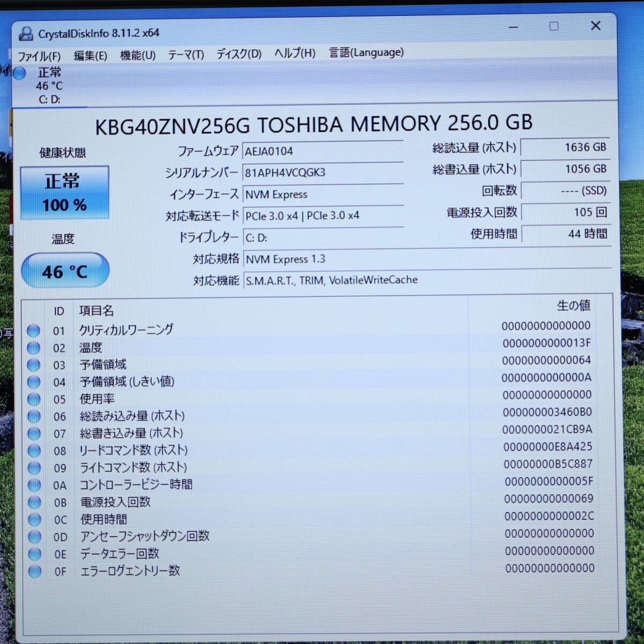
Task: Open the ディスク(D) menu
Action: [x=239, y=54]
